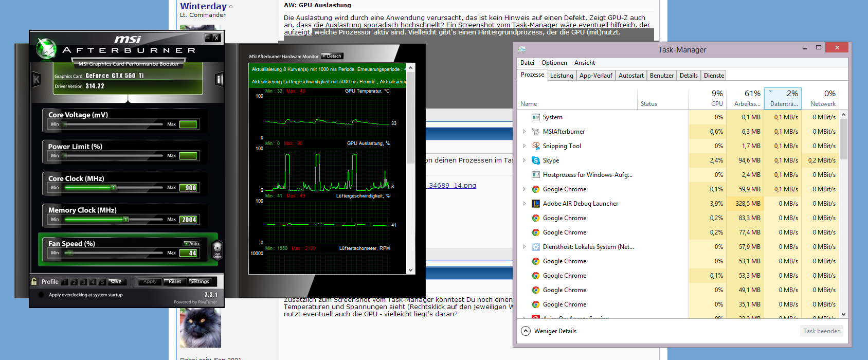Click the Hostprozess für Windows-Aufg... icon
Screen dimensions: 868x360
[x=536, y=175]
